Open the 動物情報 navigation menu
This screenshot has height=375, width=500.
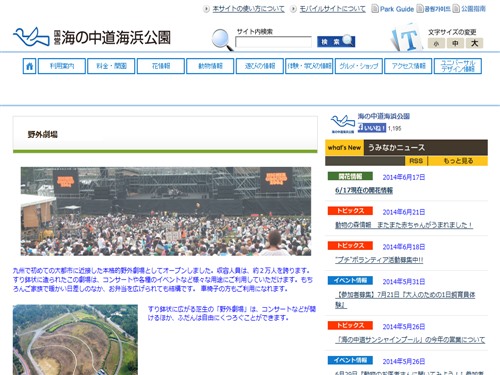210,66
